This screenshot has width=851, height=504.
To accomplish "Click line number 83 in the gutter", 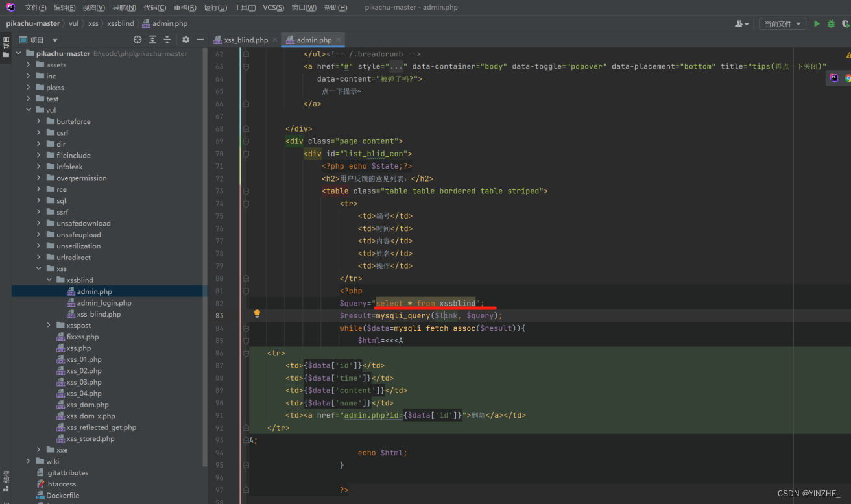I will pyautogui.click(x=219, y=315).
